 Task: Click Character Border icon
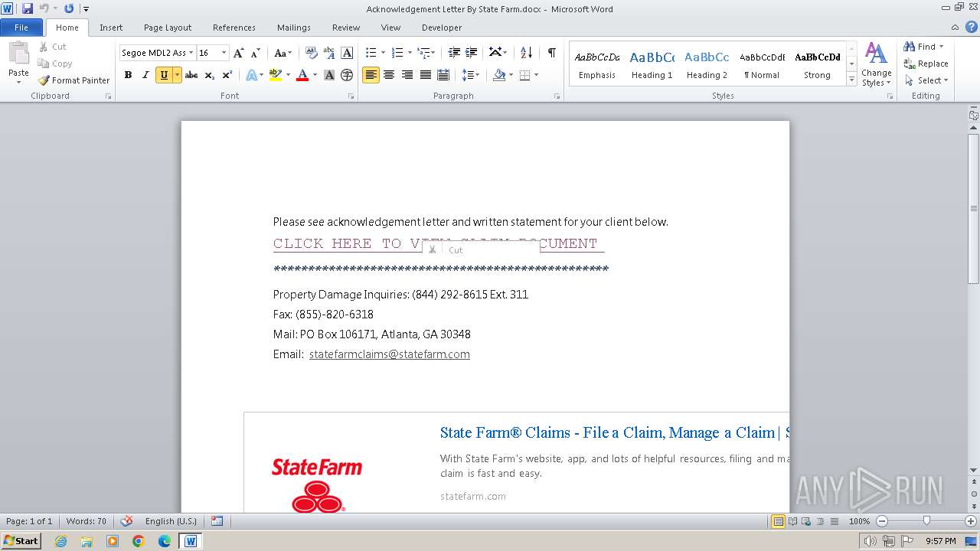coord(347,53)
